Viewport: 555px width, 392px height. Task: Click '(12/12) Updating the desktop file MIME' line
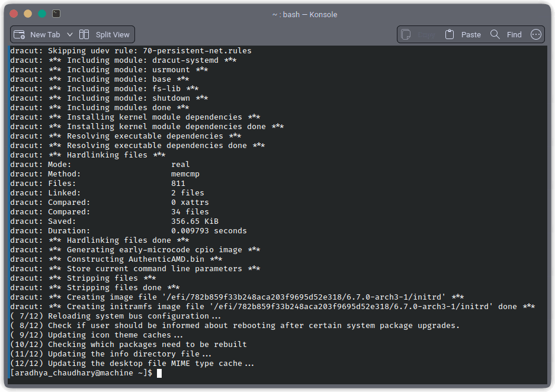pyautogui.click(x=132, y=364)
